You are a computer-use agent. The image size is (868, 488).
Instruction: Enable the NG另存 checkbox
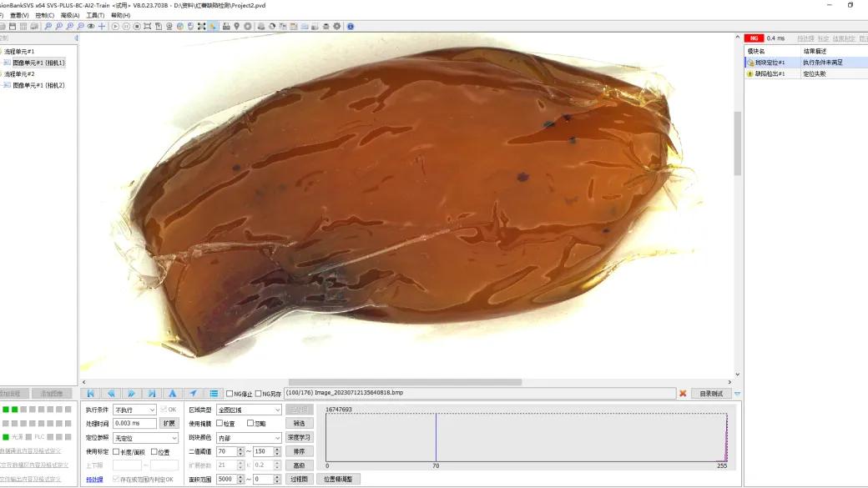click(258, 394)
